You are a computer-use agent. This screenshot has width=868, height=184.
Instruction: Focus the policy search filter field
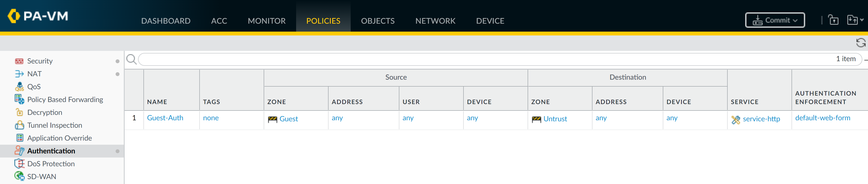click(472, 60)
